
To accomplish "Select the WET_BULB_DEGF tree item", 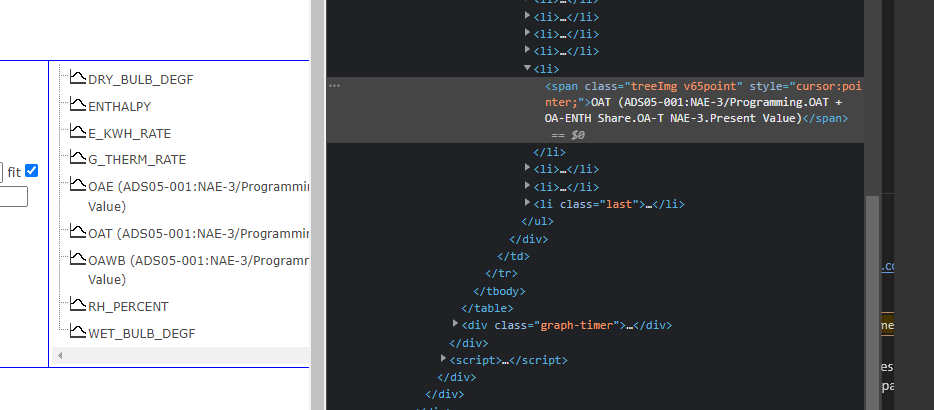I will click(x=142, y=334).
